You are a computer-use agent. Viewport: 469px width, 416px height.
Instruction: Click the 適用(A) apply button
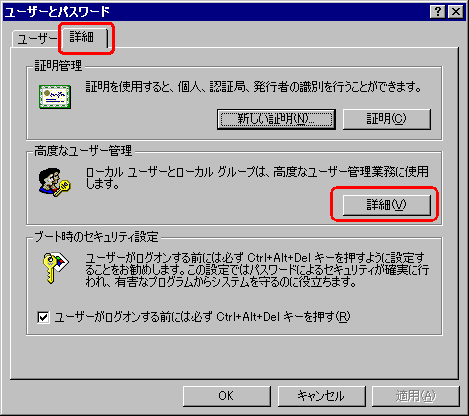(416, 396)
